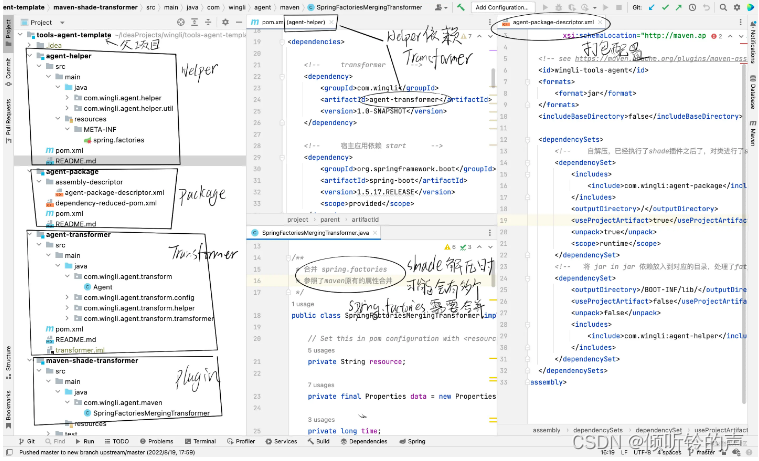The width and height of the screenshot is (759, 461).
Task: Open Project panel options gear
Action: pos(225,22)
